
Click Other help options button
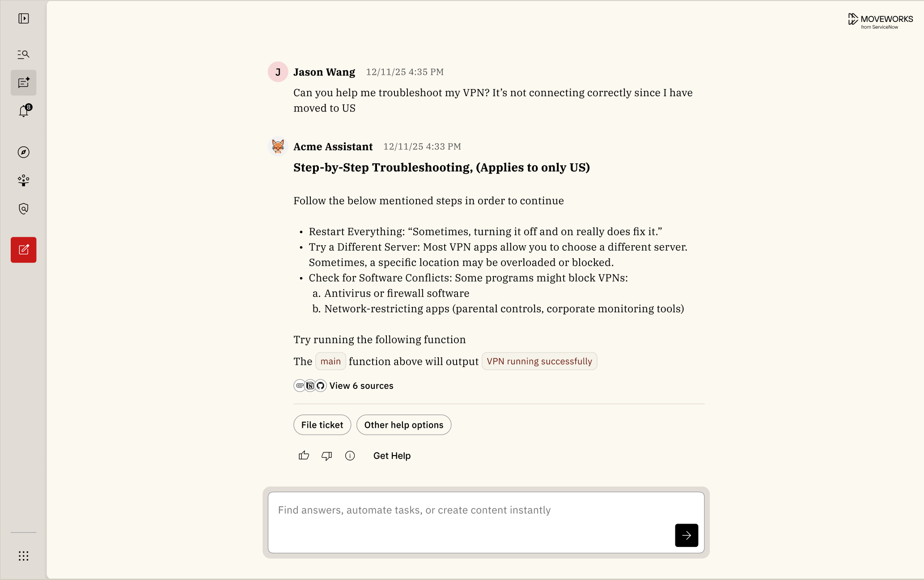403,425
